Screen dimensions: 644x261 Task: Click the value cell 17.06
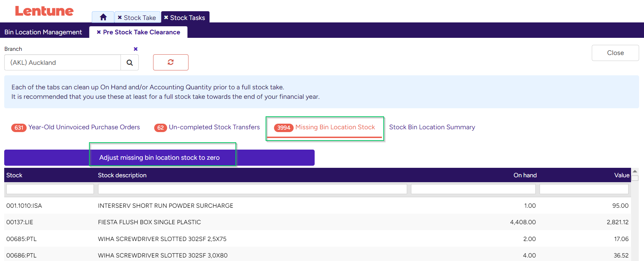(x=621, y=239)
